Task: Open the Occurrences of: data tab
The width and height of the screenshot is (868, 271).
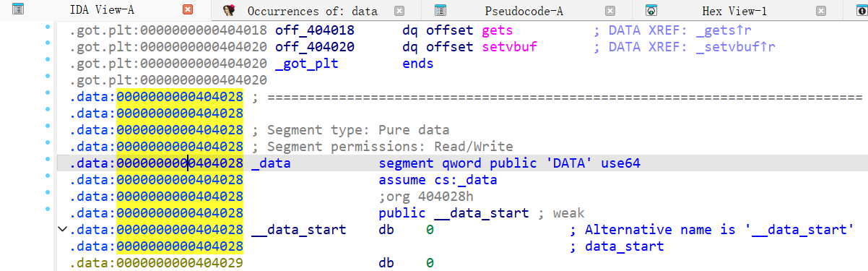Action: [x=313, y=11]
